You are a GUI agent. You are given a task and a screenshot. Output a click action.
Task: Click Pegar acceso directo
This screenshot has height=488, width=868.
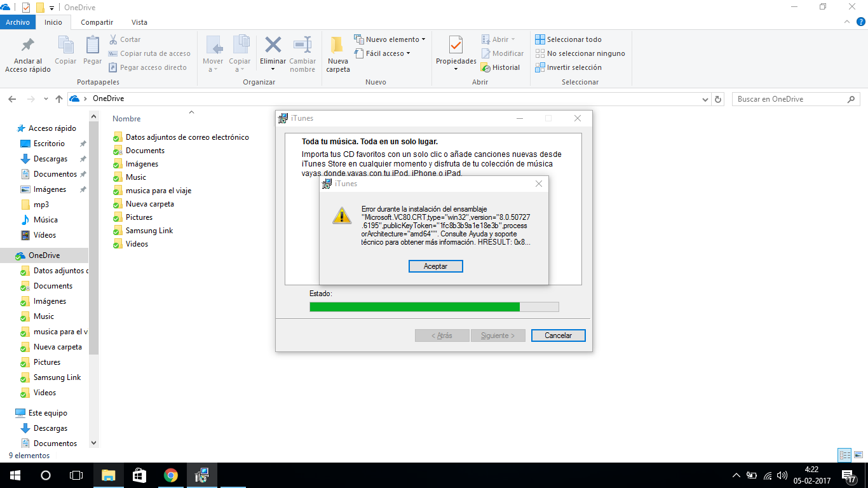[x=147, y=67]
